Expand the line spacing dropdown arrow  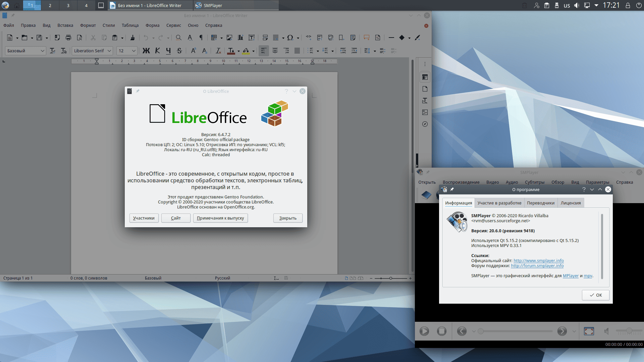point(375,51)
